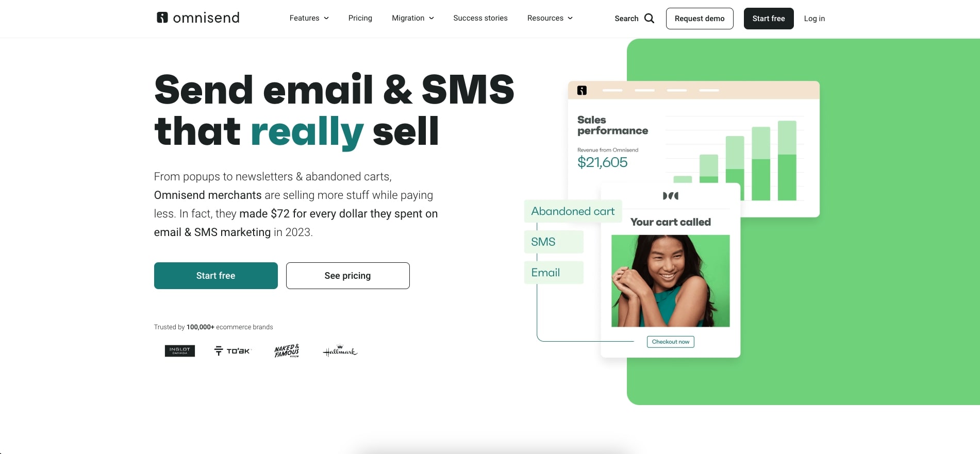
Task: Expand the Features dropdown menu
Action: (x=309, y=18)
